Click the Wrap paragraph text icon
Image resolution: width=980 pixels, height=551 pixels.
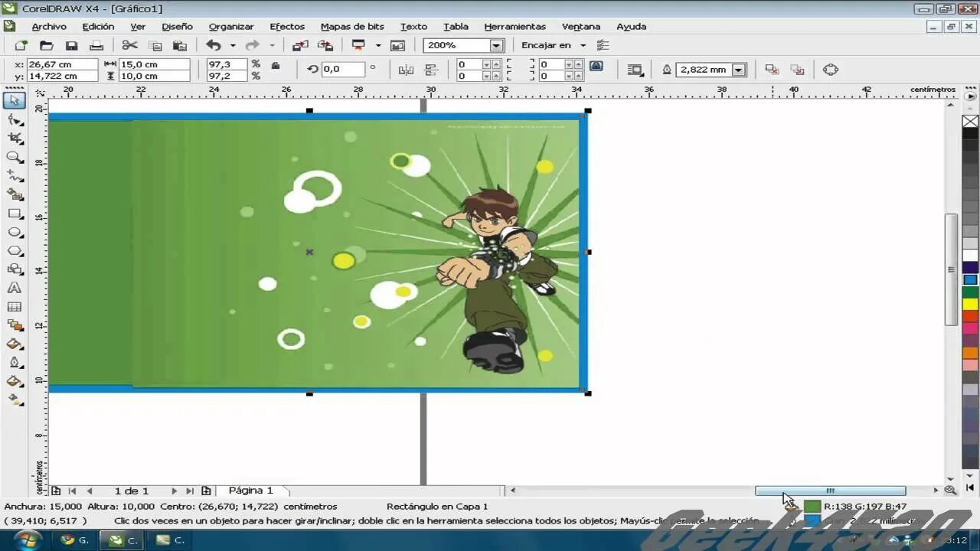635,70
